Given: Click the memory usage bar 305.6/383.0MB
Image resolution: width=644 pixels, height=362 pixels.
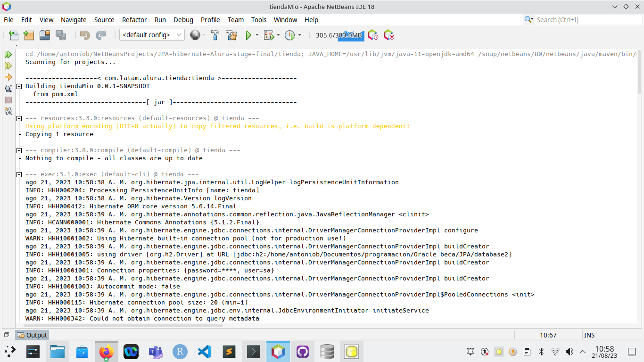Looking at the screenshot, I should tap(339, 35).
